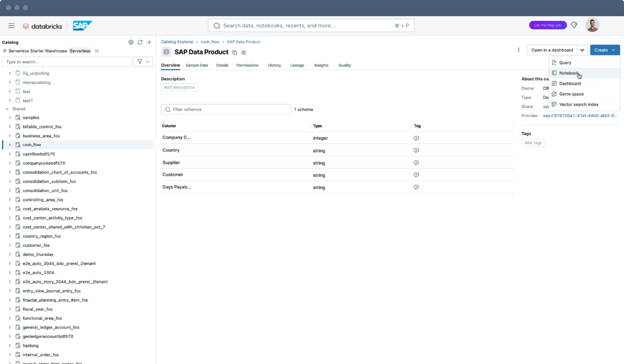Add tag comment for Country column
Screen dimensions: 624x364
416,150
